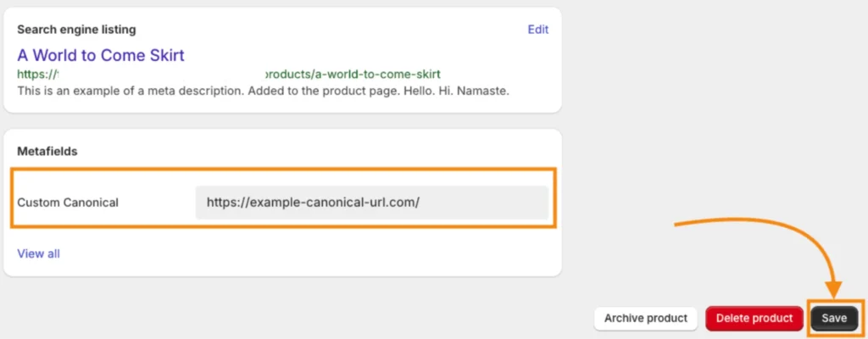The width and height of the screenshot is (868, 339).
Task: Click the redacted domain part of URL
Action: 160,75
